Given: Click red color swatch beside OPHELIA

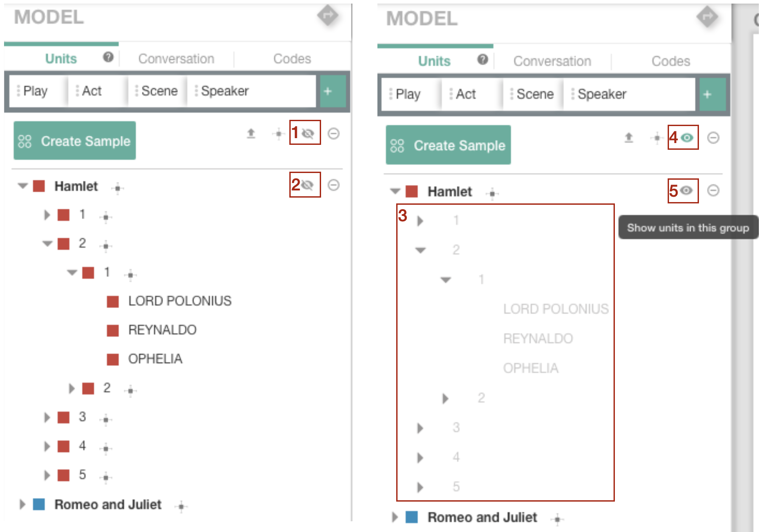Looking at the screenshot, I should (113, 359).
